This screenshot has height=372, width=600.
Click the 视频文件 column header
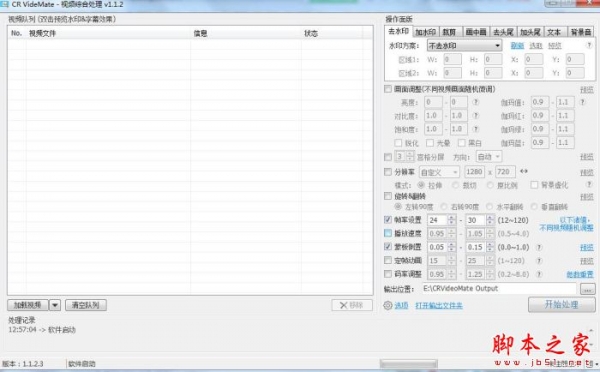108,33
